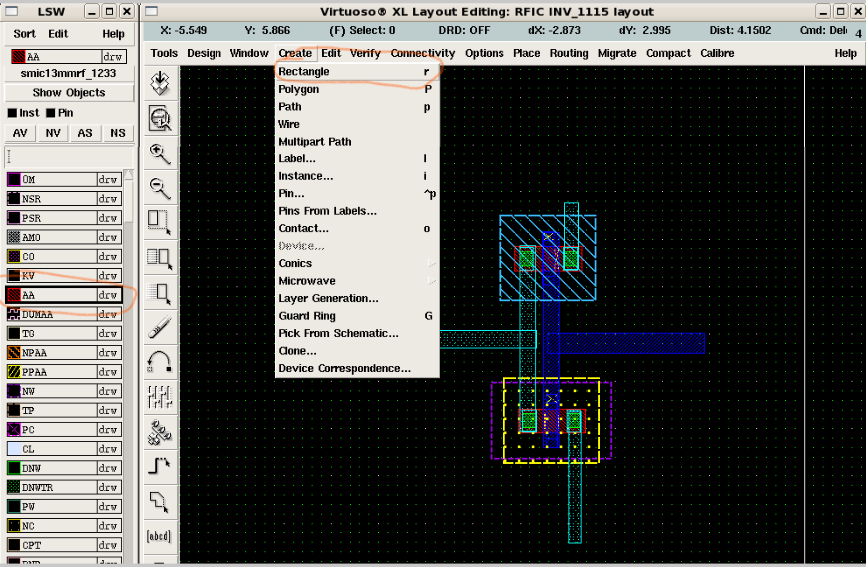Choose Clone... from the Create menu
866x567 pixels.
click(x=357, y=351)
